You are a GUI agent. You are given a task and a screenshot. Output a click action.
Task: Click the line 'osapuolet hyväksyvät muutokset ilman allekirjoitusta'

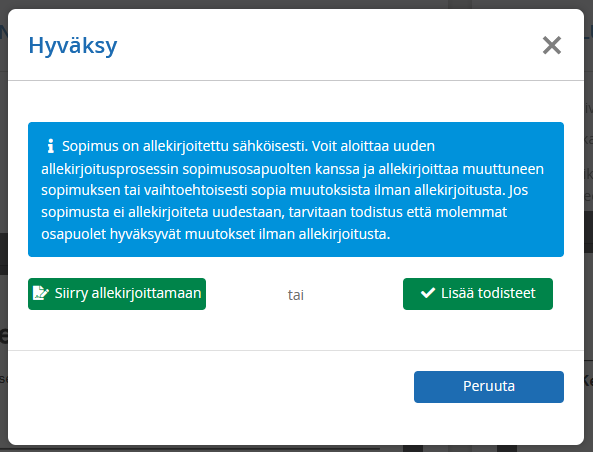pyautogui.click(x=215, y=234)
